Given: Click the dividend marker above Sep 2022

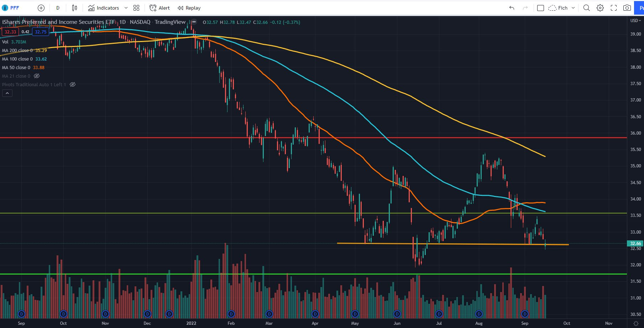Looking at the screenshot, I should [x=525, y=314].
